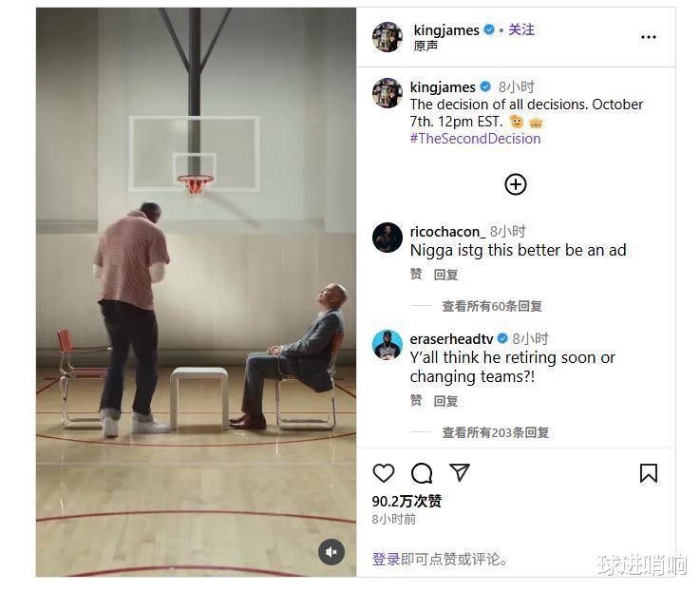
Task: Unmute the video with the speaker icon
Action: [331, 552]
